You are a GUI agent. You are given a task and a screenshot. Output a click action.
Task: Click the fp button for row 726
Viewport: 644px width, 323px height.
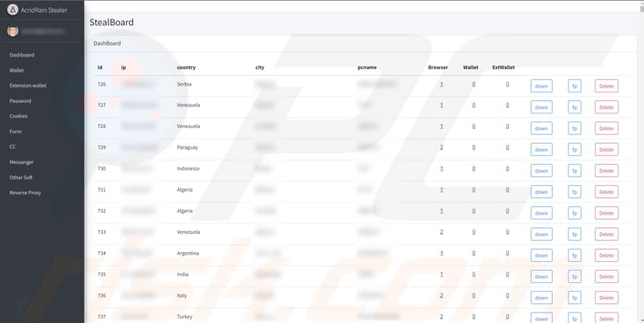coord(575,86)
